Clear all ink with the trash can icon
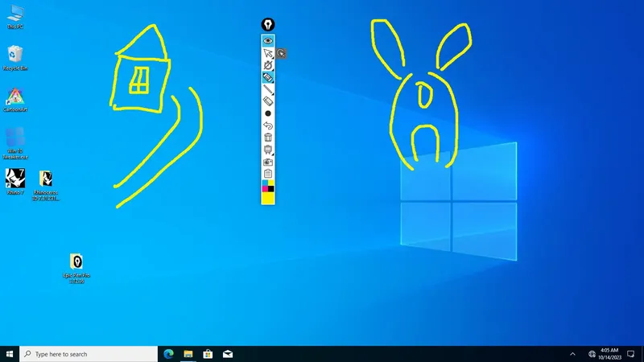644x362 pixels. pyautogui.click(x=268, y=138)
